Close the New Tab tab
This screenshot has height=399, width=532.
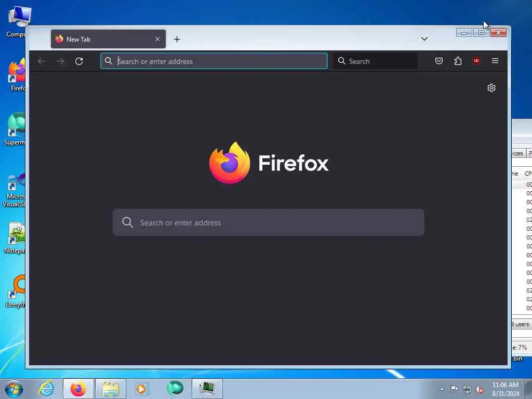click(x=157, y=39)
